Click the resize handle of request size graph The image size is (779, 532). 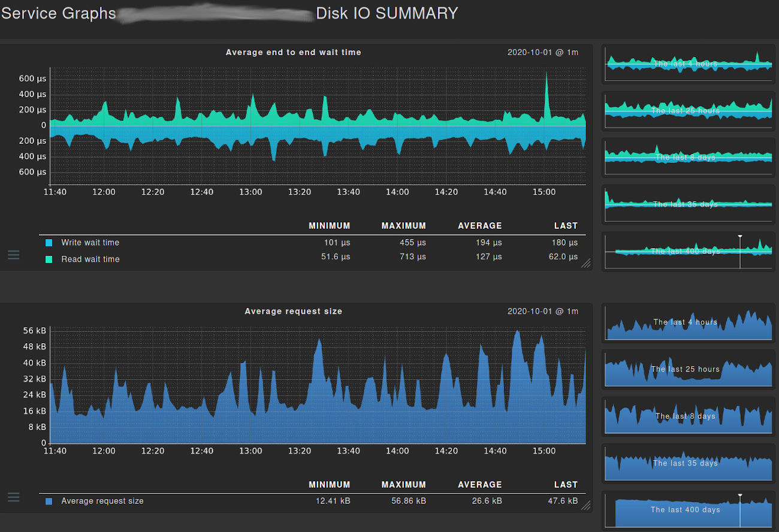pos(585,505)
